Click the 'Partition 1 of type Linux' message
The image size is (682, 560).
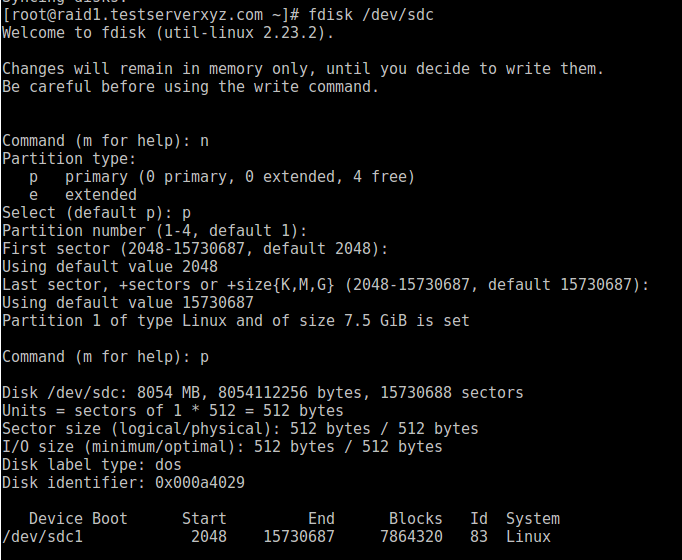236,321
